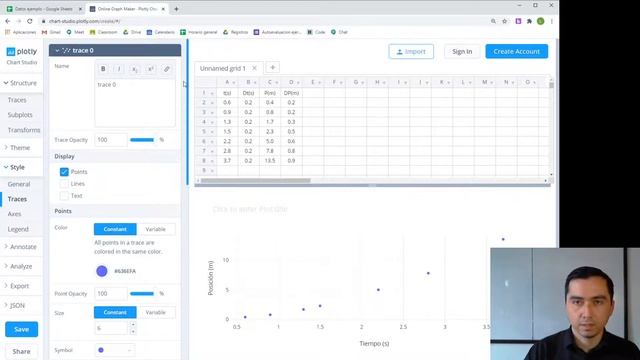Select Constant for point size
Screen dimensions: 640x360
click(x=115, y=312)
